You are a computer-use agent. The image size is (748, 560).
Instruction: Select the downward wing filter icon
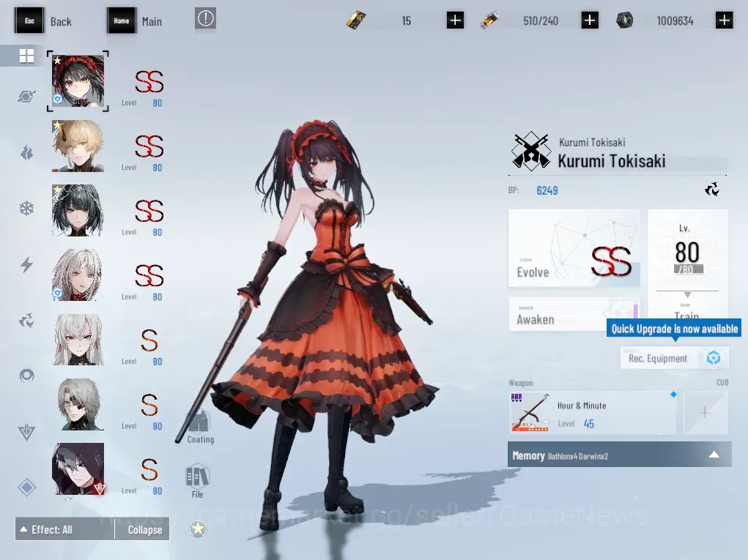(x=26, y=433)
